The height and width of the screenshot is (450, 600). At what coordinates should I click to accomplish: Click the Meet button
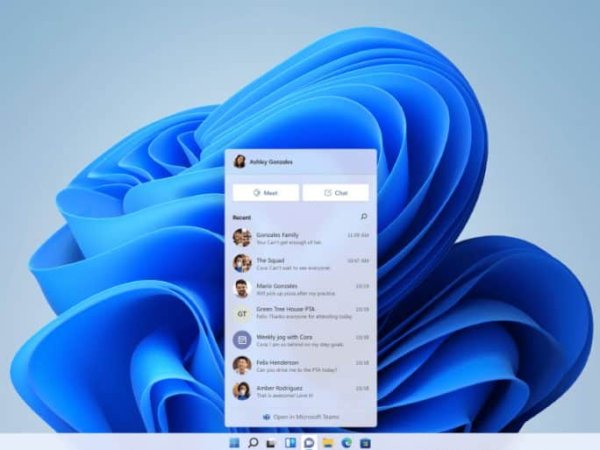tap(265, 192)
